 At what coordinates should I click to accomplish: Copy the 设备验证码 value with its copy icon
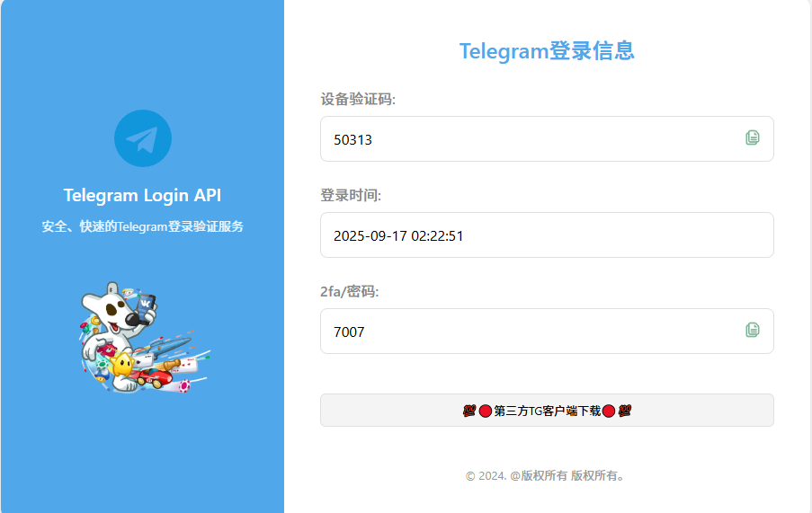[x=752, y=137]
